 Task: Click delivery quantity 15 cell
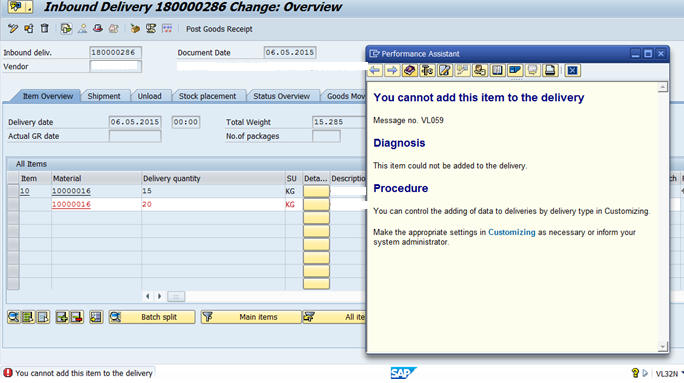click(213, 191)
